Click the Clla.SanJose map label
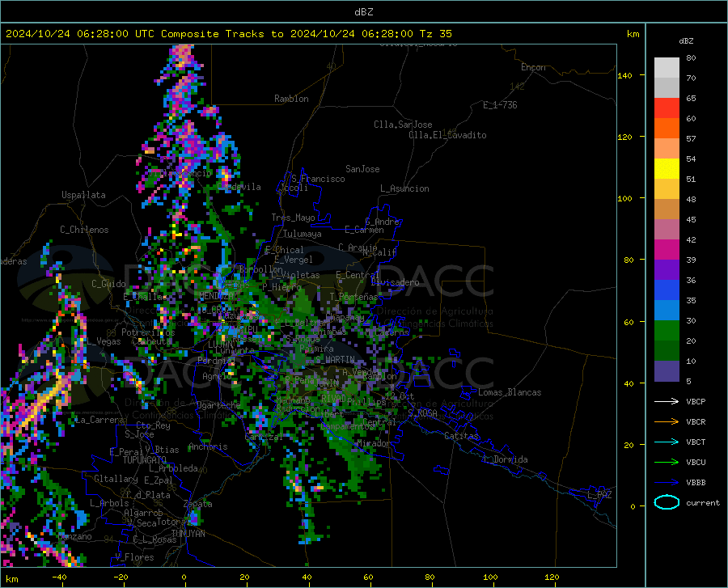The height and width of the screenshot is (588, 728). [403, 125]
